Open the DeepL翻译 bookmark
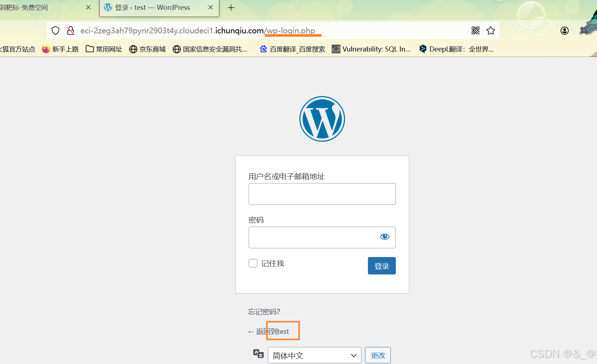Viewport: 597px width, 364px height. point(456,49)
